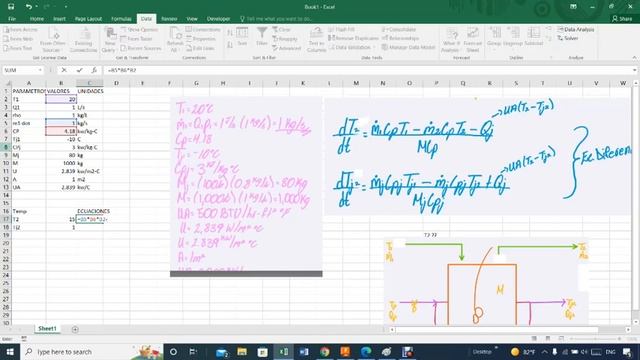Click Manage Data Model

(x=409, y=47)
